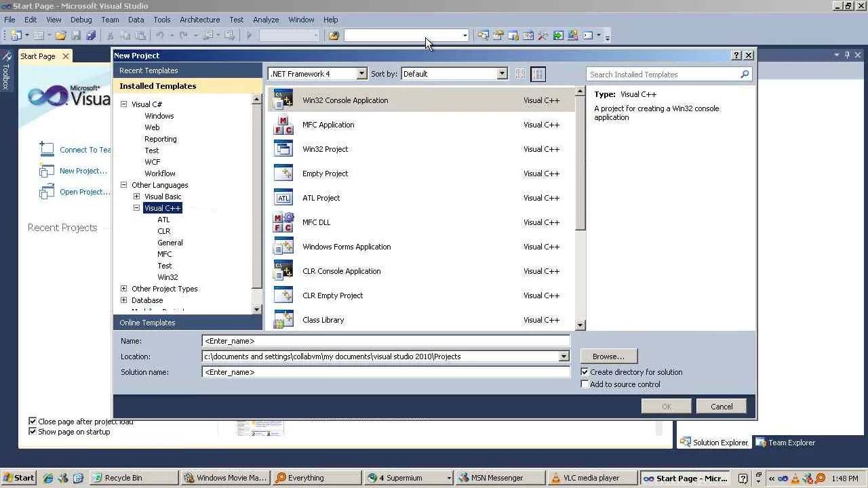The height and width of the screenshot is (488, 868).
Task: Open the Recent Templates section
Action: coord(188,70)
